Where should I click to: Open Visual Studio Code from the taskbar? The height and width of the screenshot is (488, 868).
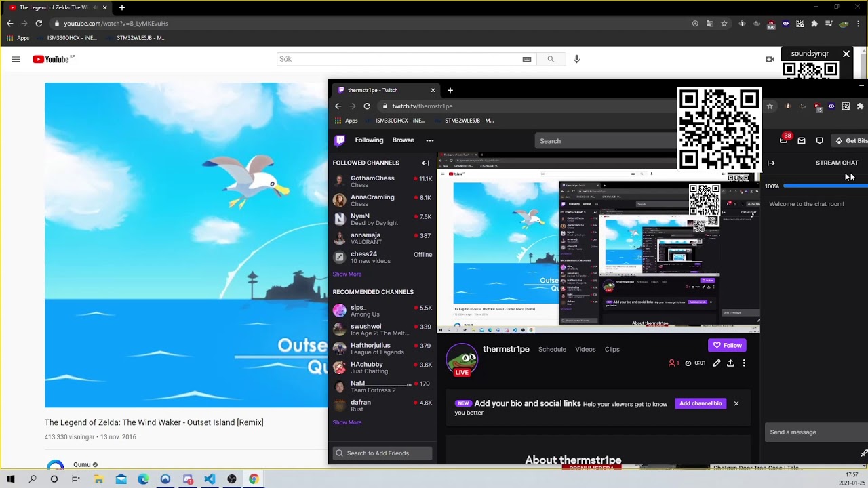210,479
